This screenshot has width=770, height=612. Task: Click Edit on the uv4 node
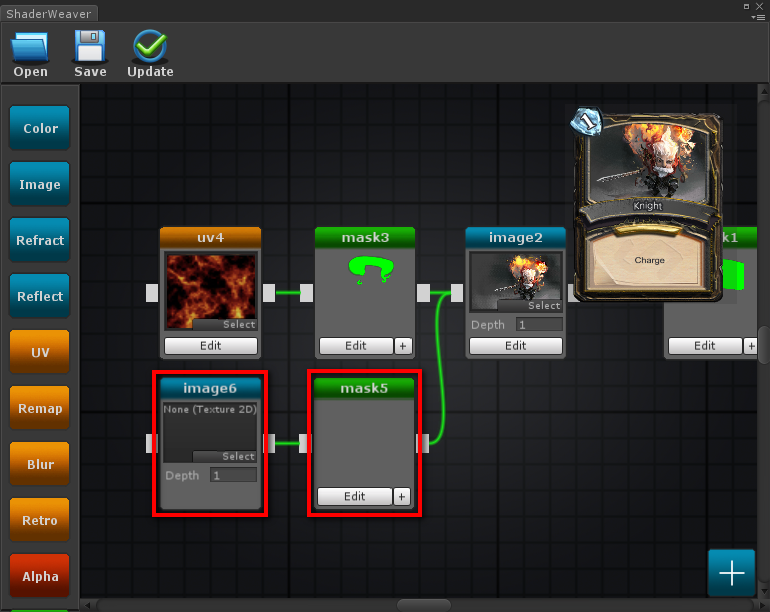tap(211, 346)
